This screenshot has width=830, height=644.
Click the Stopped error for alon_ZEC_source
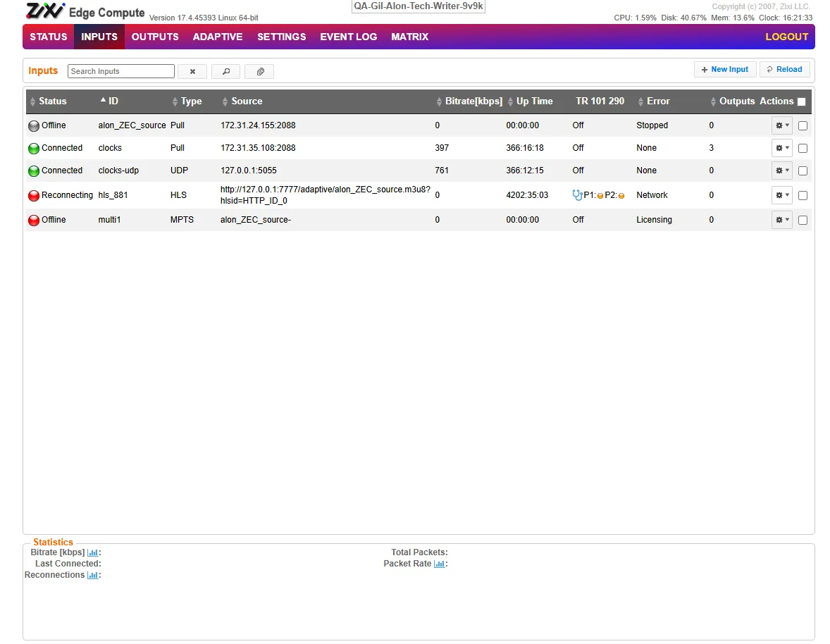tap(652, 125)
